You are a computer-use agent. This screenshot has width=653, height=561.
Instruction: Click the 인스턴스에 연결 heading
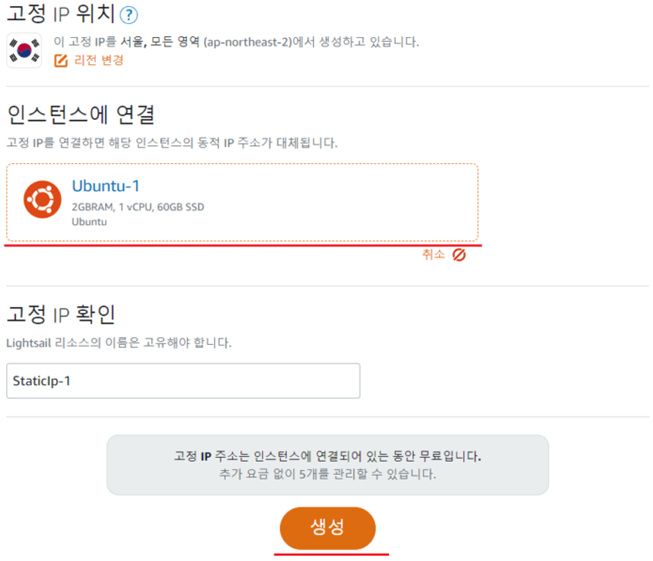click(x=81, y=115)
